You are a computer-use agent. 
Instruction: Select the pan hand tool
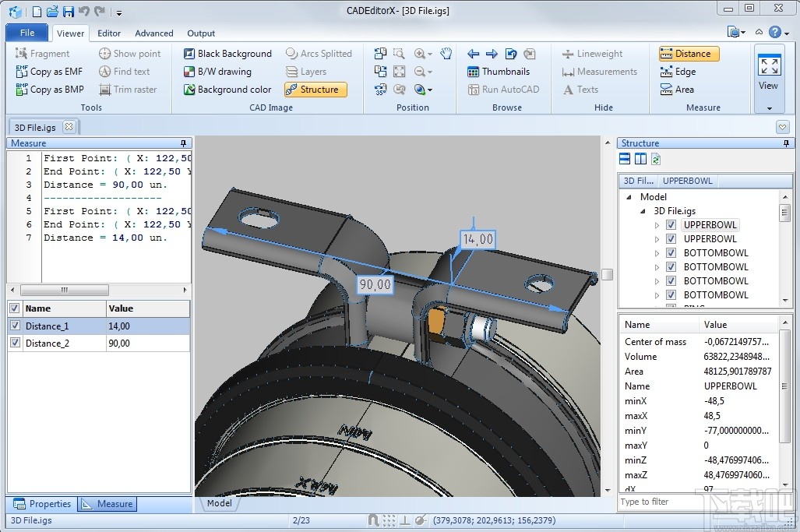(x=446, y=54)
